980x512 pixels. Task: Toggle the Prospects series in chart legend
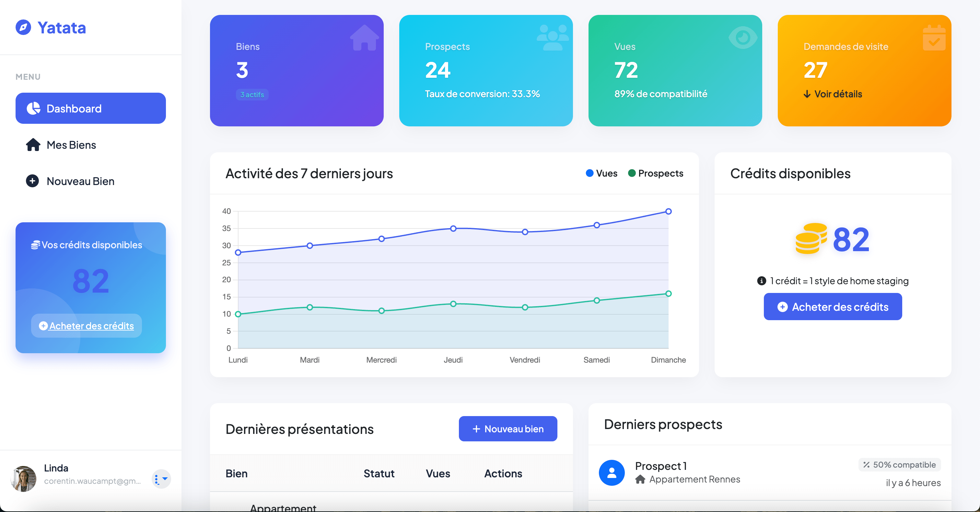656,173
